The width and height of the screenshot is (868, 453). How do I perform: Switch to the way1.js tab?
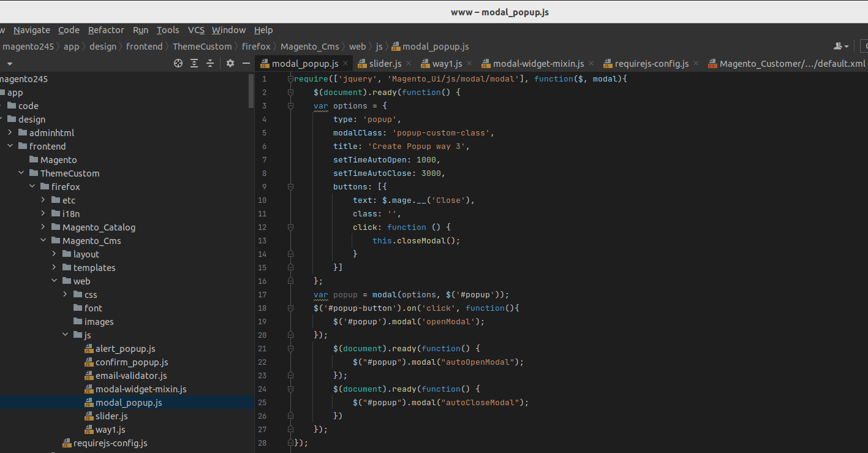click(447, 64)
